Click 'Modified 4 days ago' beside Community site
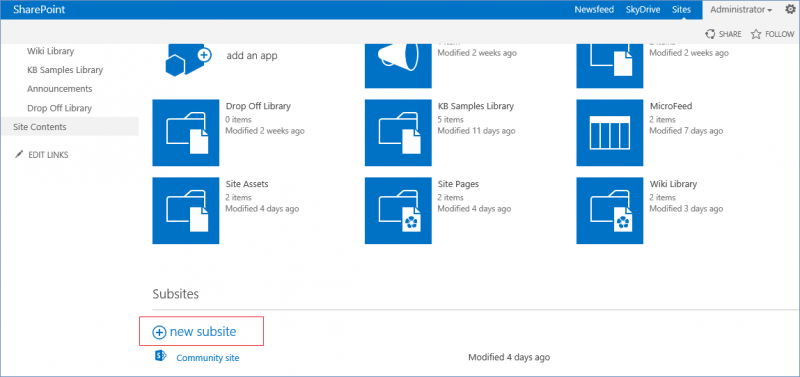The image size is (800, 377). tap(509, 357)
